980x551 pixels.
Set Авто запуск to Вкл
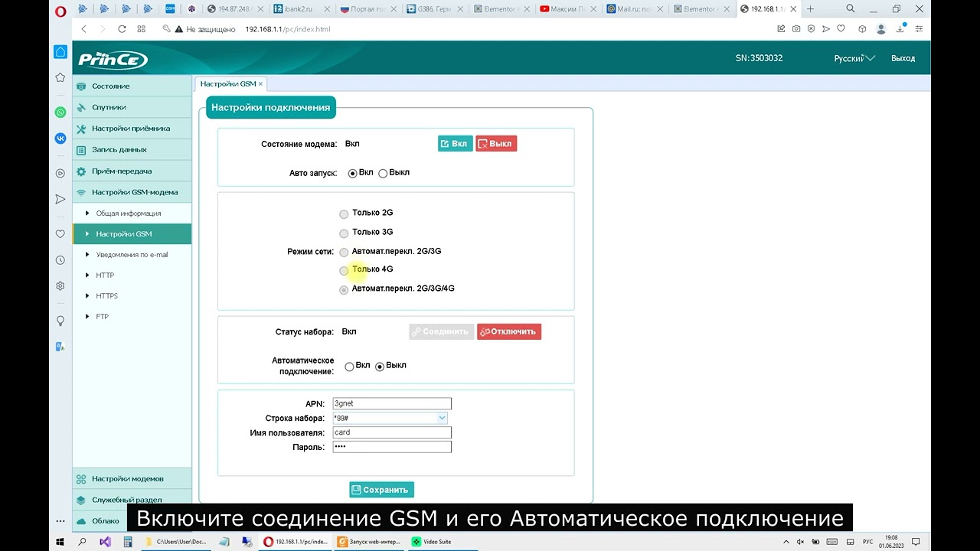pos(352,174)
